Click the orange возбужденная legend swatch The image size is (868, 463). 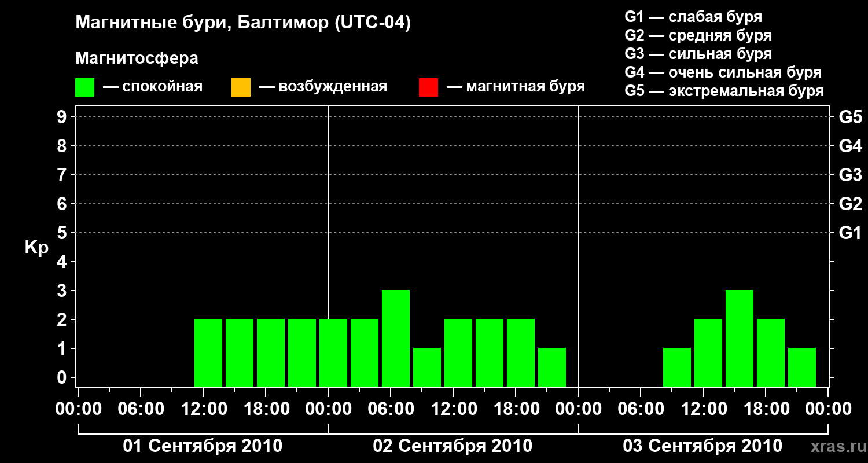(x=241, y=87)
